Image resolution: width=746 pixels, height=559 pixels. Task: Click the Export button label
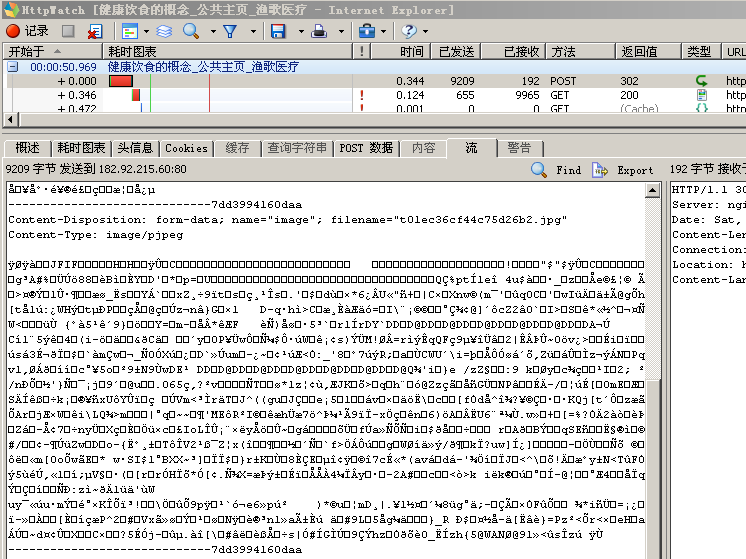click(x=635, y=170)
